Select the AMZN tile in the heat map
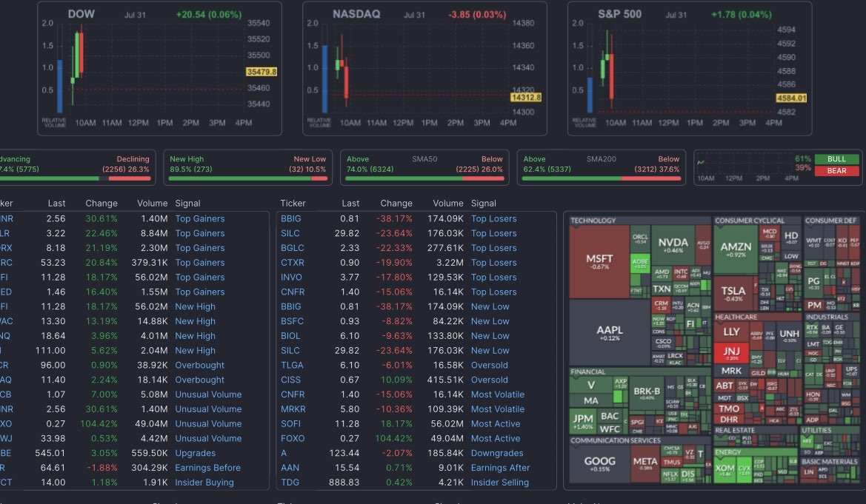 tap(736, 249)
